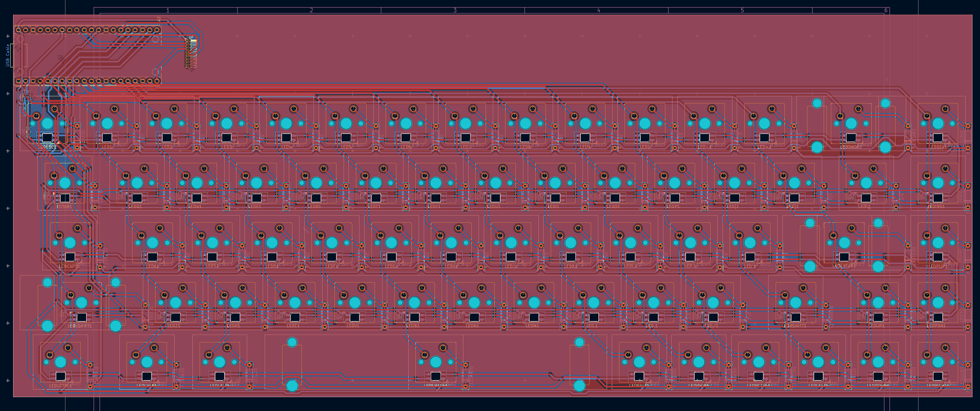Select the LED7 silkscreen text
The image size is (980, 411).
pyautogui.click(x=466, y=147)
